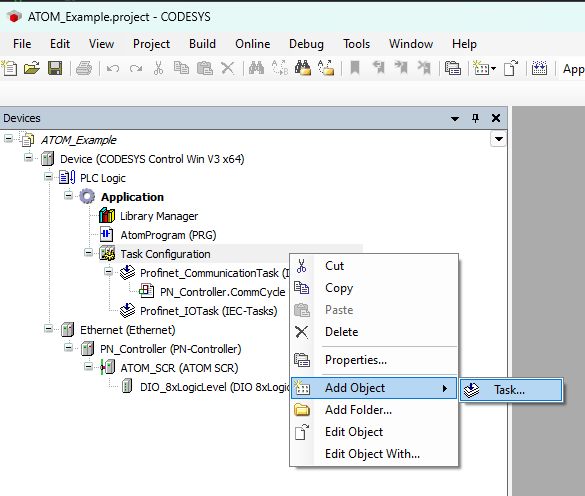
Task: Select Add Object in the context menu
Action: (374, 388)
